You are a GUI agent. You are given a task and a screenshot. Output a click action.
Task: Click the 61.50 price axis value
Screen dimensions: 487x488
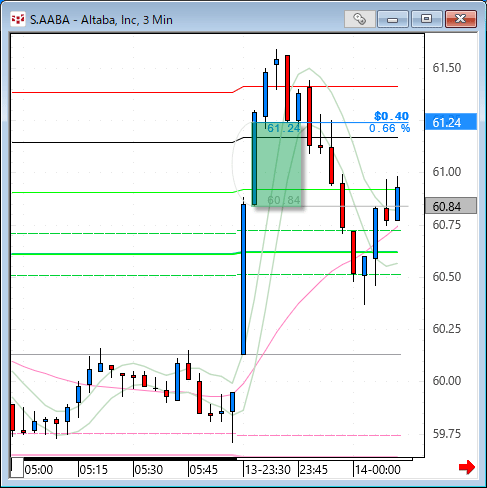[x=447, y=68]
